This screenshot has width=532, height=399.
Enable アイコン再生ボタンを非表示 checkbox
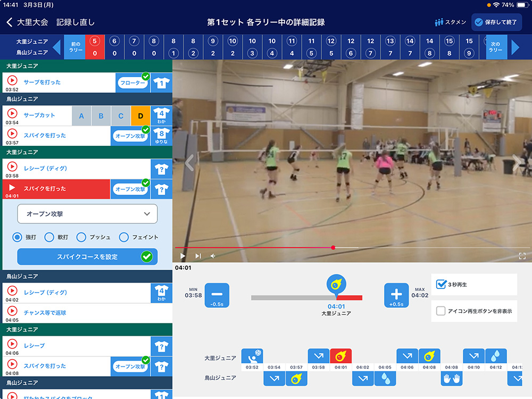[440, 311]
